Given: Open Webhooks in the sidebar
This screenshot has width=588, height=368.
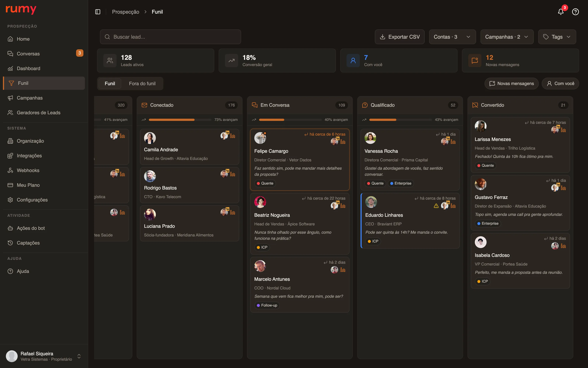Looking at the screenshot, I should pyautogui.click(x=44, y=170).
